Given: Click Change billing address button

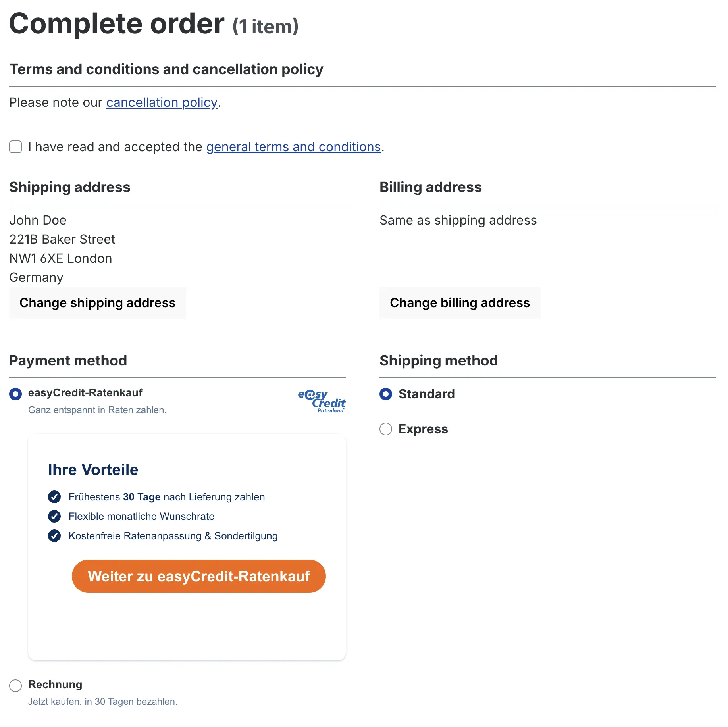Looking at the screenshot, I should click(x=460, y=303).
